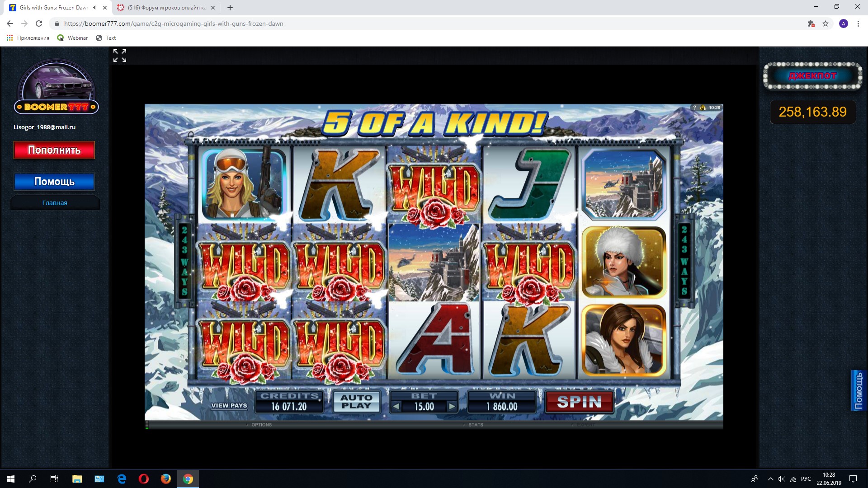Go to Главная home link
This screenshot has width=868, height=488.
55,203
